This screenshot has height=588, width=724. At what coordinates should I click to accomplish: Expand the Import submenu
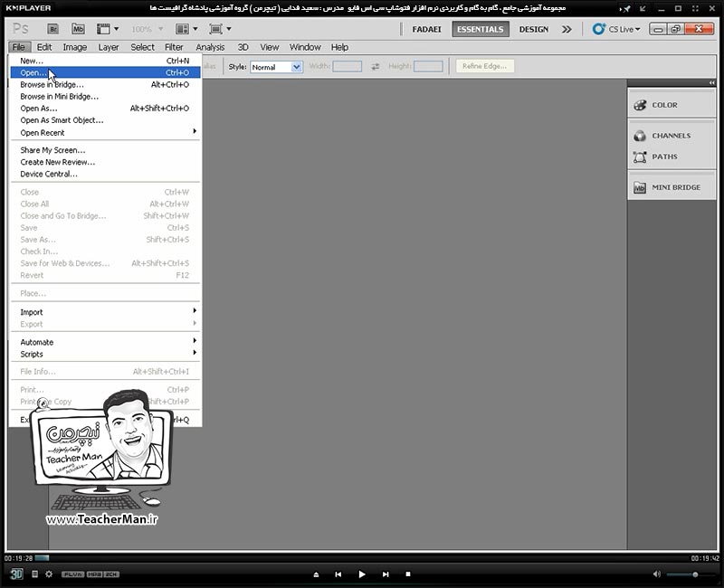point(105,312)
